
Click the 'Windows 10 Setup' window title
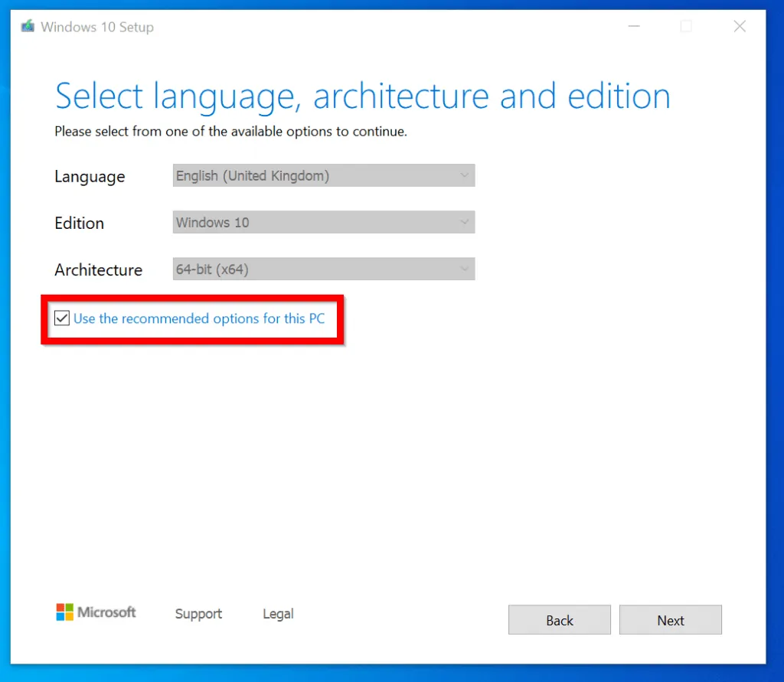97,27
